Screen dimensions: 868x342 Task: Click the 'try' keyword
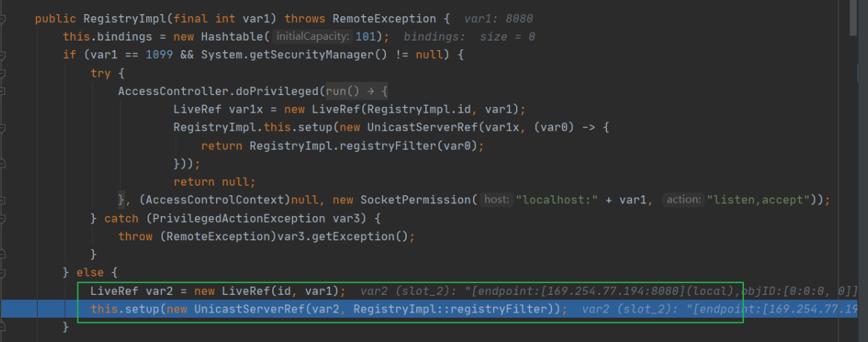click(100, 73)
